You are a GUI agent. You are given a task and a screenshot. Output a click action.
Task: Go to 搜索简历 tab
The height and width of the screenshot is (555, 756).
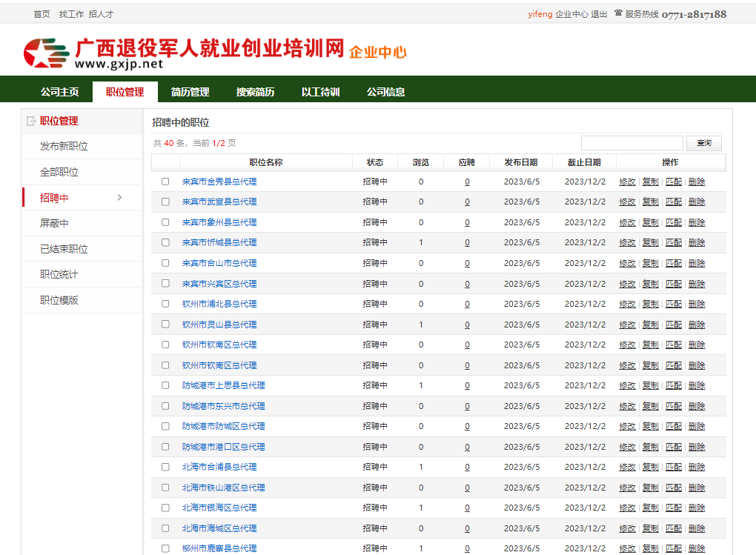tap(255, 92)
